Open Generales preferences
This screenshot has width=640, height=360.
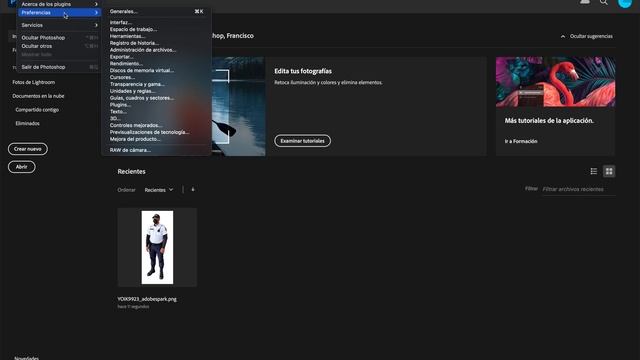[x=156, y=11]
